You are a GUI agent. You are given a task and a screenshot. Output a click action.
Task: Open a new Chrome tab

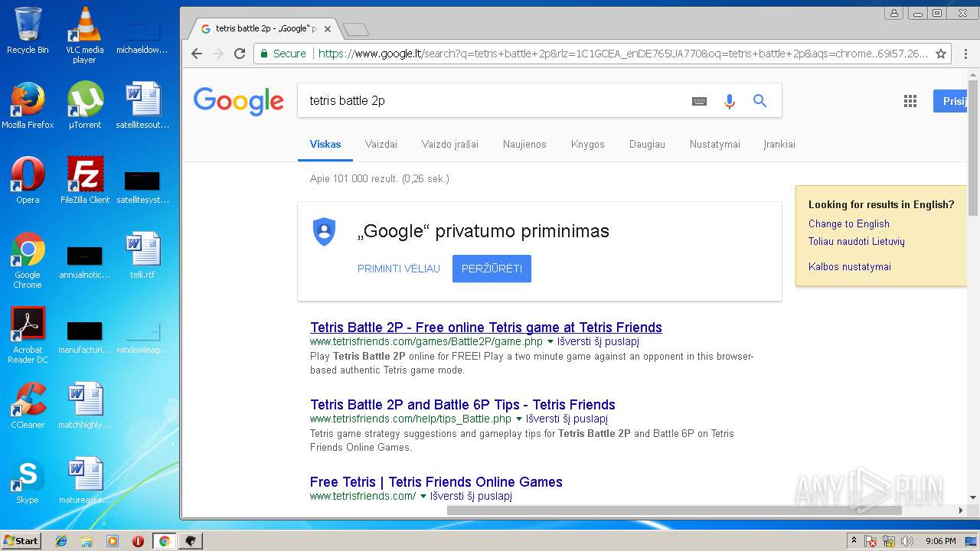tap(356, 30)
